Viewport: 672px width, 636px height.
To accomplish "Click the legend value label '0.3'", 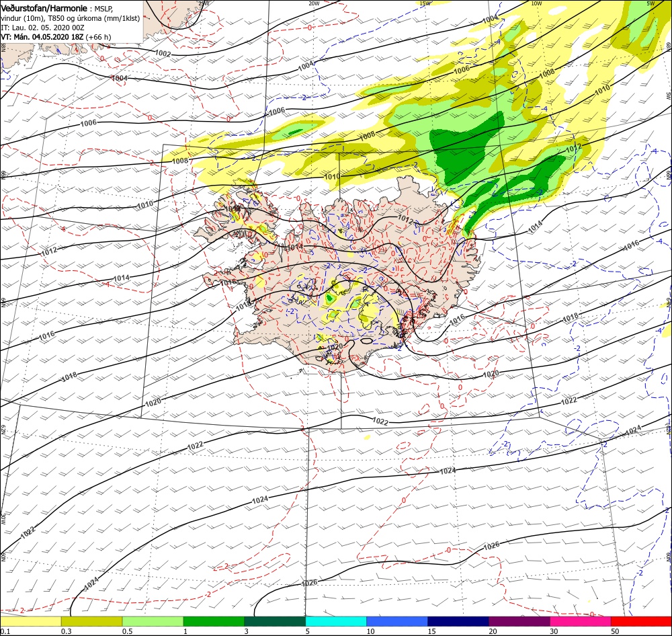I will pyautogui.click(x=67, y=631).
